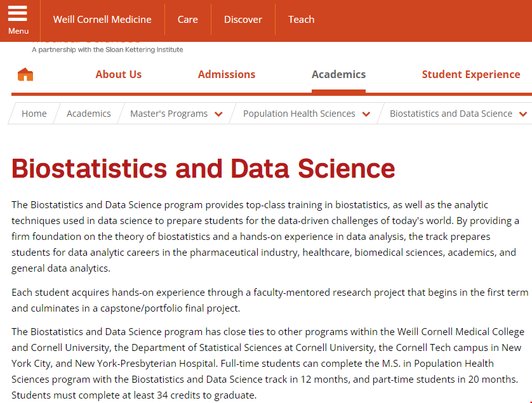This screenshot has width=532, height=403.
Task: Open the Care top bar link
Action: pyautogui.click(x=188, y=20)
